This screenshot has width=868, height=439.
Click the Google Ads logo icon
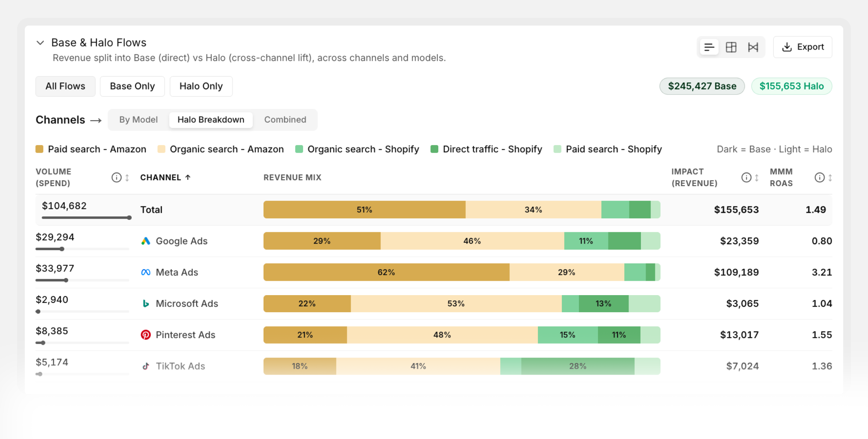pos(146,241)
